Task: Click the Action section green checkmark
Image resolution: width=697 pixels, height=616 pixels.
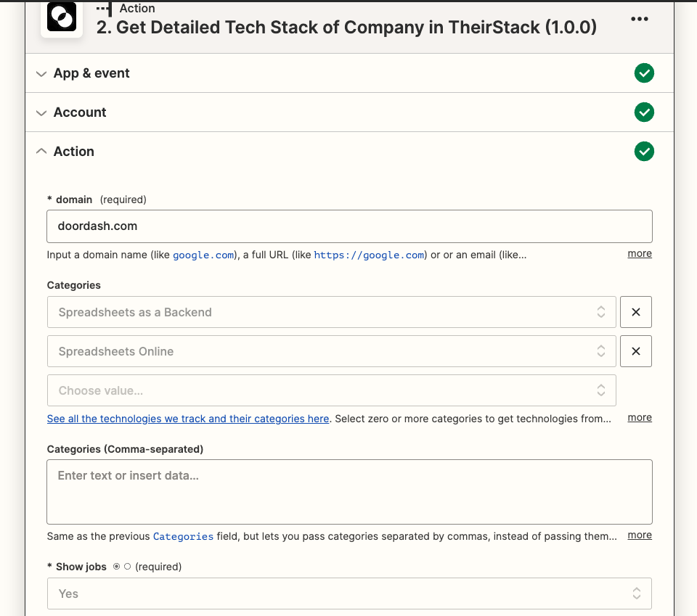Action: 644,152
